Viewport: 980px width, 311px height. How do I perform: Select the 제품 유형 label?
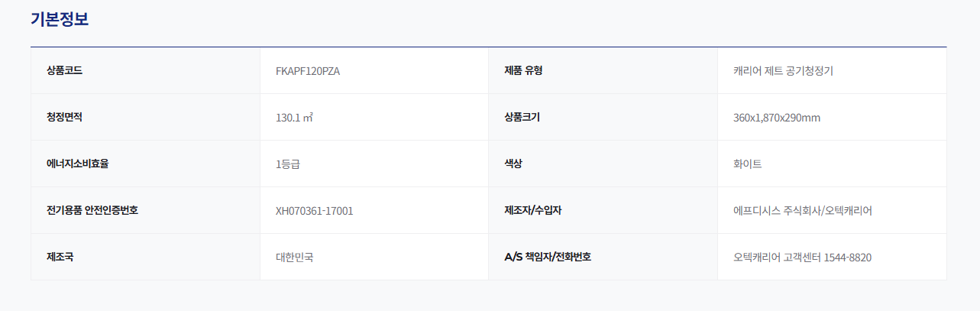point(523,70)
